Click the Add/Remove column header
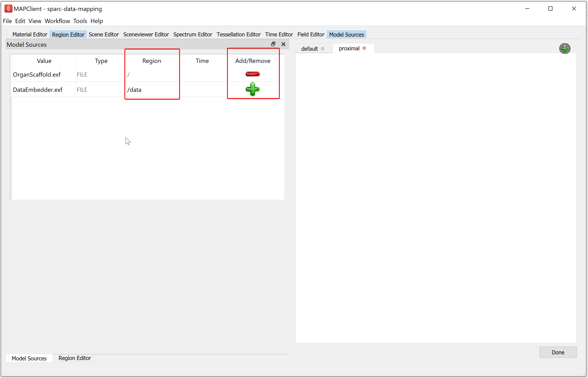Viewport: 588px width, 378px height. 253,61
